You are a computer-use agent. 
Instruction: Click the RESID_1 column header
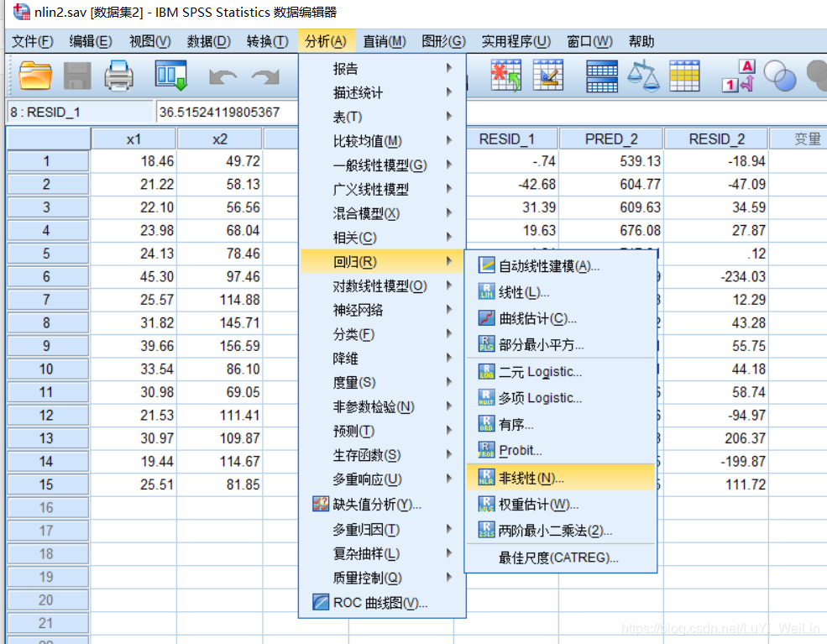(x=512, y=139)
